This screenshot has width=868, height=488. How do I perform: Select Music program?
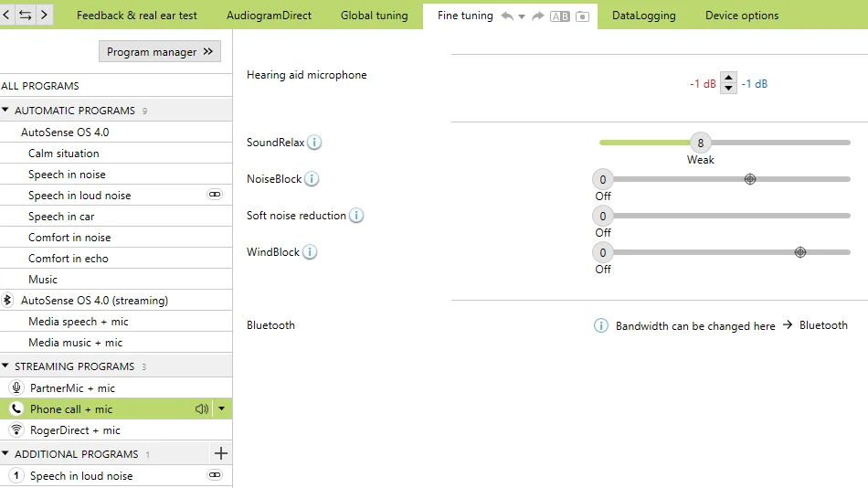coord(116,279)
